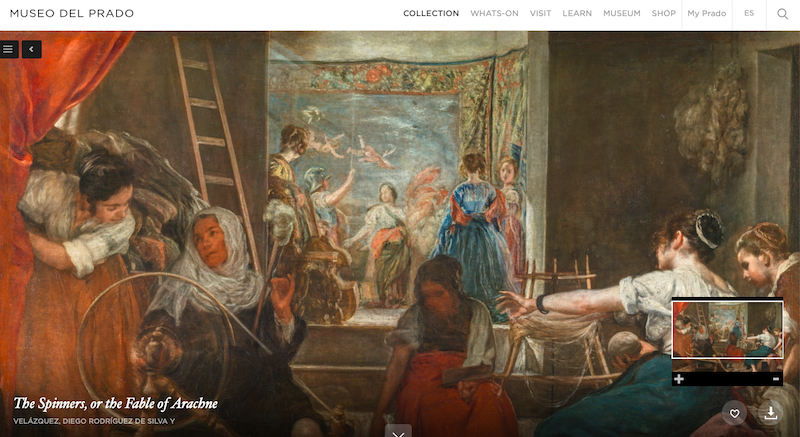
Task: Open the search magnifier icon
Action: pyautogui.click(x=783, y=14)
